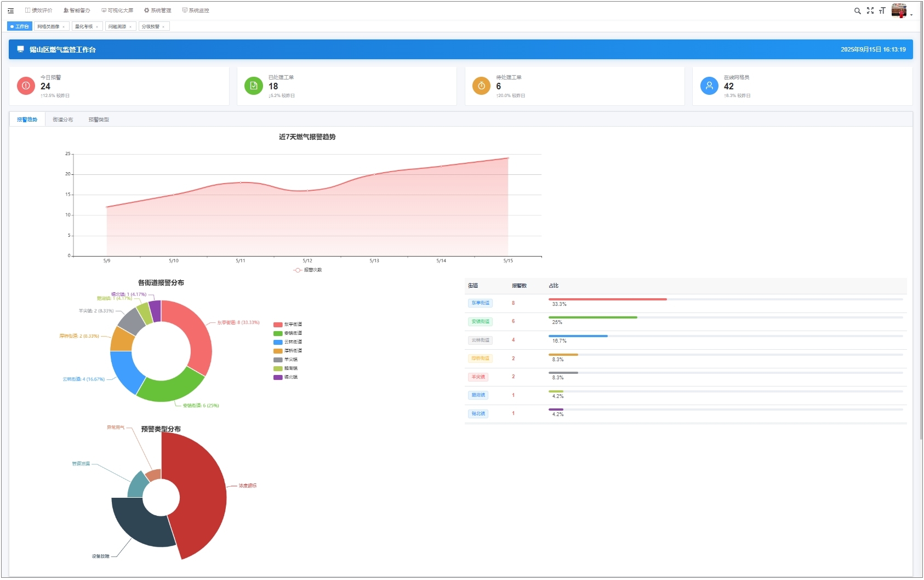Expand the 智能督办 top menu
This screenshot has width=924, height=580.
pos(77,10)
